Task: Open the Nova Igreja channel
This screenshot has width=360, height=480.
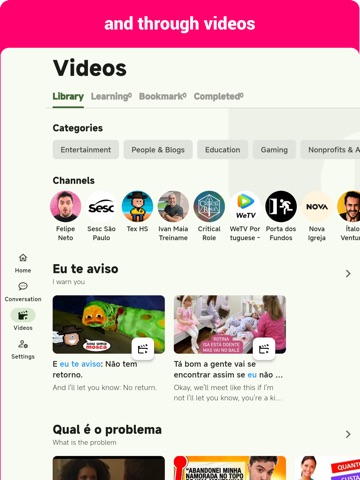Action: click(x=317, y=216)
